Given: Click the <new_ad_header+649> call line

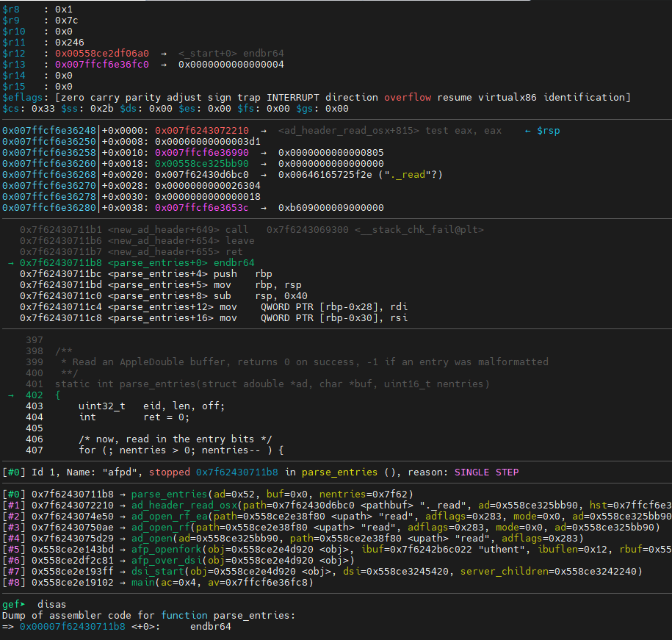Looking at the screenshot, I should point(252,230).
